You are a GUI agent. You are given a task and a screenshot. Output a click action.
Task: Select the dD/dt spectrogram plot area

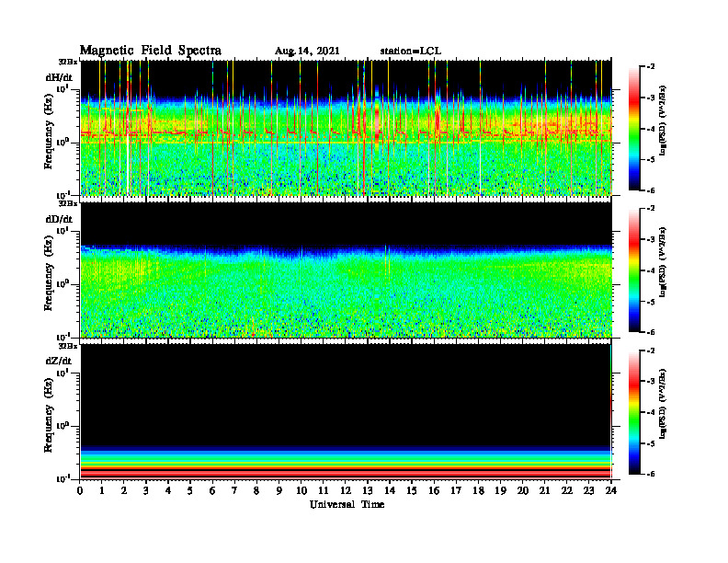click(x=346, y=270)
